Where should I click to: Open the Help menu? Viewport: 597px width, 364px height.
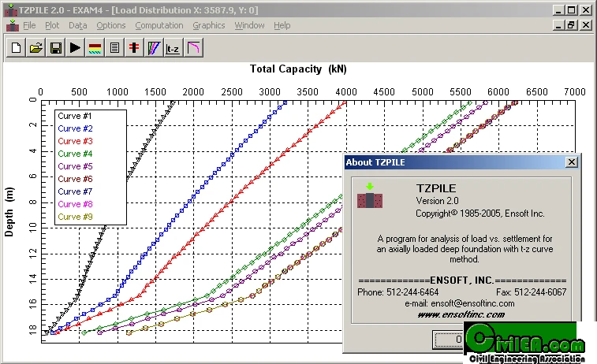[x=282, y=25]
